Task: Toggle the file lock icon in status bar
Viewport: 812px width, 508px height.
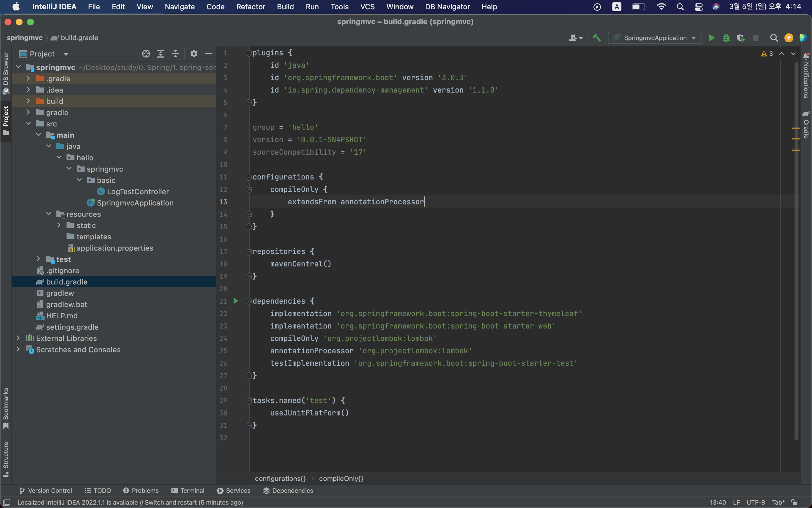Action: [x=794, y=502]
